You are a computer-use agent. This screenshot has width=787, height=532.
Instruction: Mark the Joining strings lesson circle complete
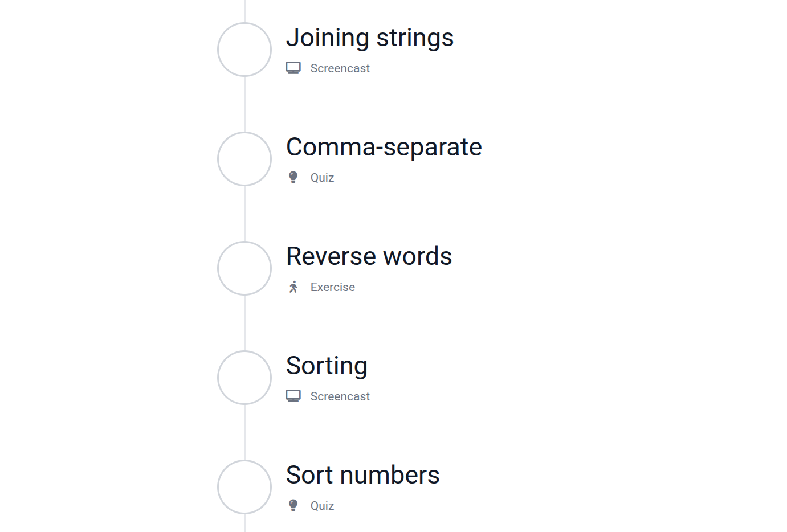pos(244,50)
